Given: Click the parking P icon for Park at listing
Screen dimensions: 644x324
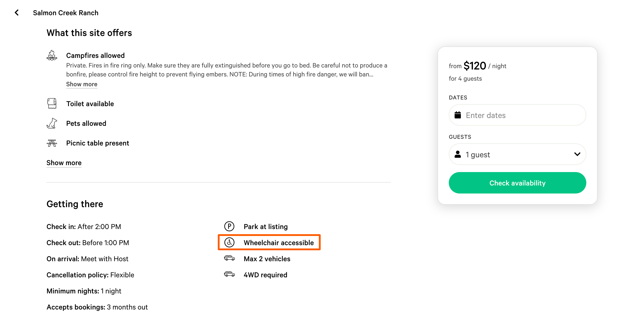Looking at the screenshot, I should pos(229,226).
